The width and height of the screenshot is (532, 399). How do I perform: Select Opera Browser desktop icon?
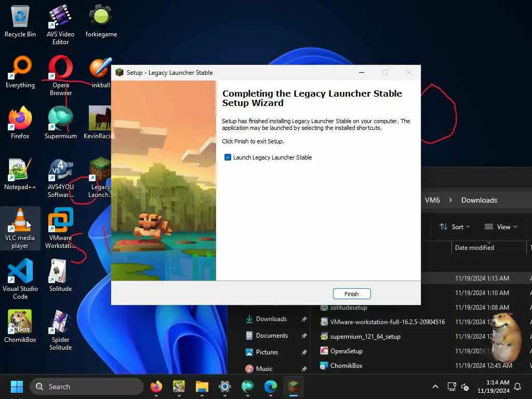pyautogui.click(x=60, y=76)
